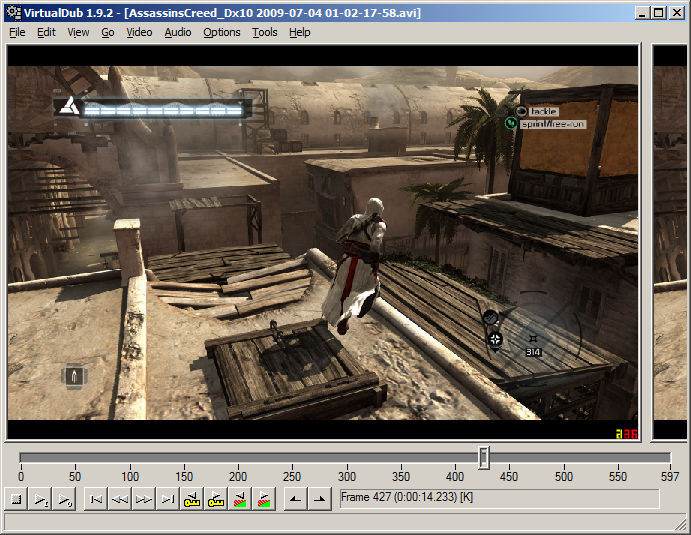Seek to the 250 mark on the timeline

tap(292, 476)
